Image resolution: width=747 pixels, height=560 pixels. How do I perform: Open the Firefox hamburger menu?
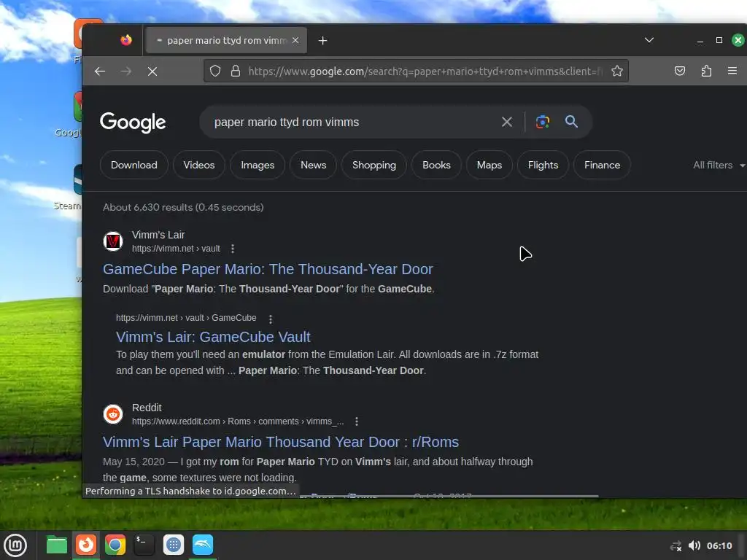click(x=732, y=71)
